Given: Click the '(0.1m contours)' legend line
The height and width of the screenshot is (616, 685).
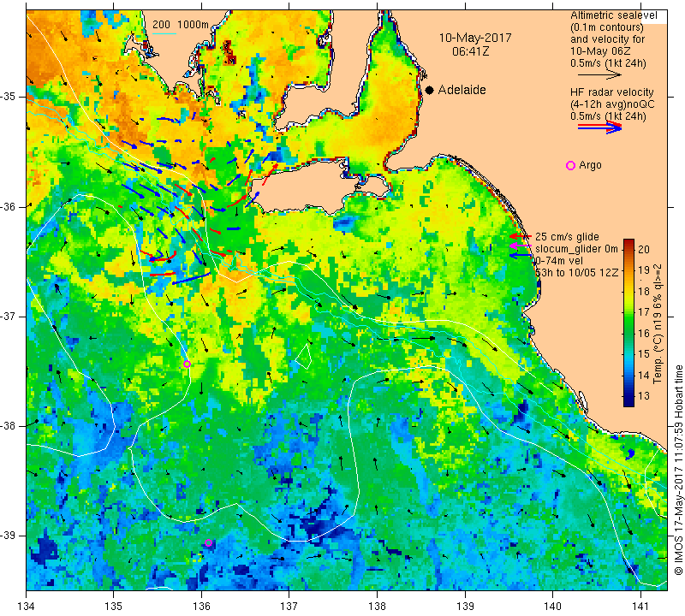Looking at the screenshot, I should pyautogui.click(x=606, y=27).
